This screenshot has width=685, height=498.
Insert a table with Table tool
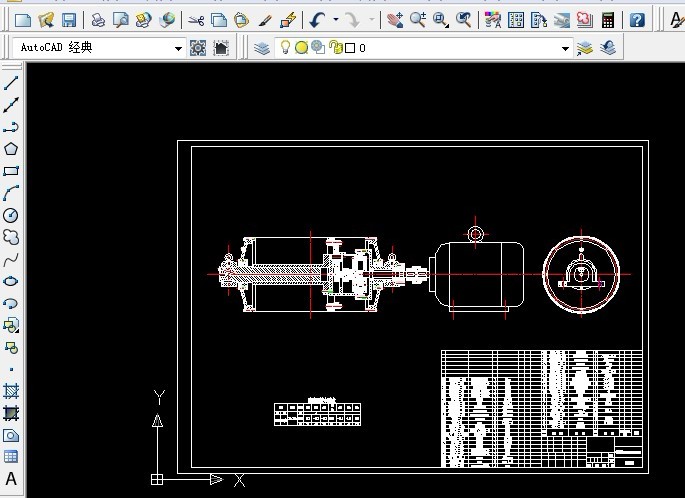point(11,457)
